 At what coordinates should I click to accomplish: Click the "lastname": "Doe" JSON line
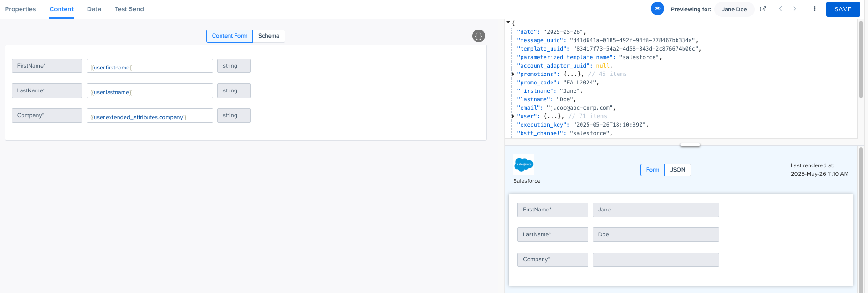(x=546, y=99)
